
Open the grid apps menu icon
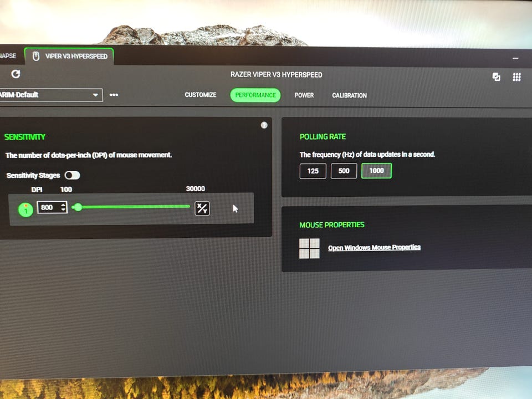(x=516, y=77)
